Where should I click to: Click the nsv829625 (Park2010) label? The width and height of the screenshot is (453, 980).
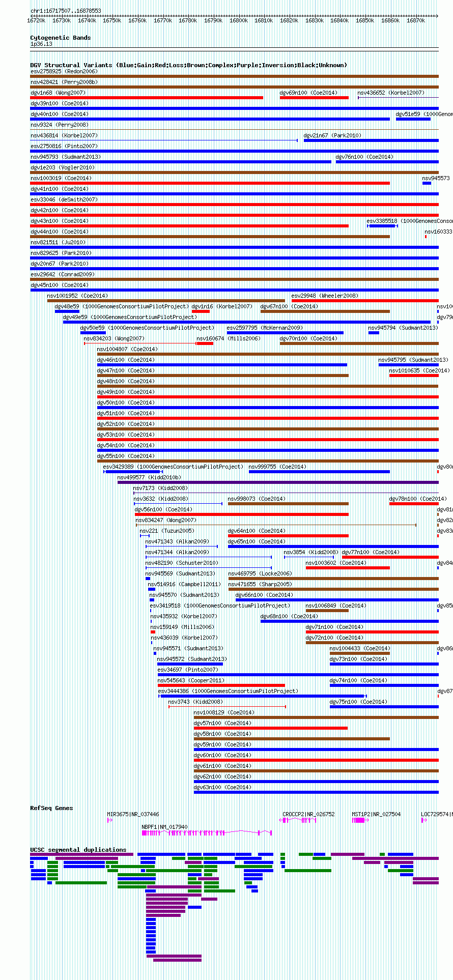(61, 253)
